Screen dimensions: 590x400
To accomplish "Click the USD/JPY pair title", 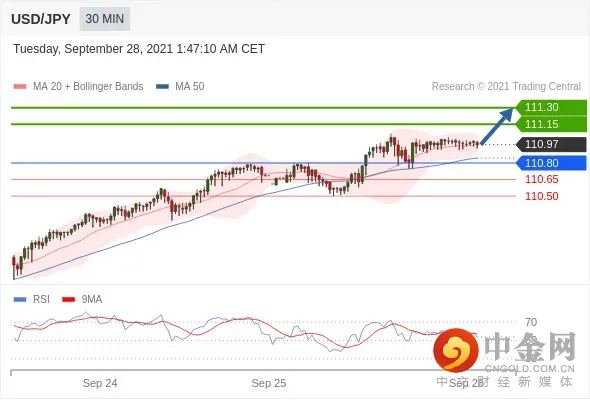I will click(41, 19).
